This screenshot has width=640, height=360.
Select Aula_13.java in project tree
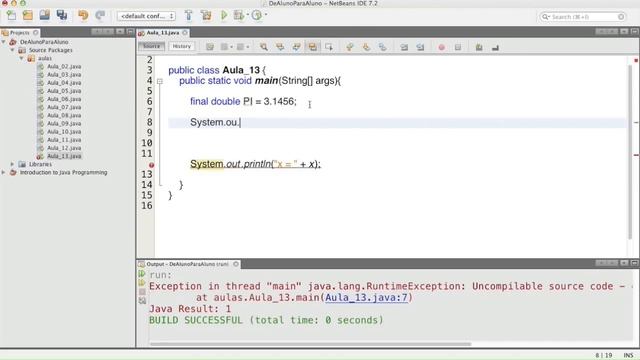pos(64,156)
